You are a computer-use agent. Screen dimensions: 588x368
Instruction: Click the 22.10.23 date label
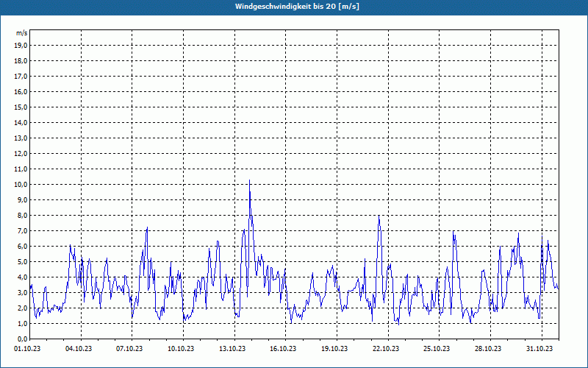(386, 348)
